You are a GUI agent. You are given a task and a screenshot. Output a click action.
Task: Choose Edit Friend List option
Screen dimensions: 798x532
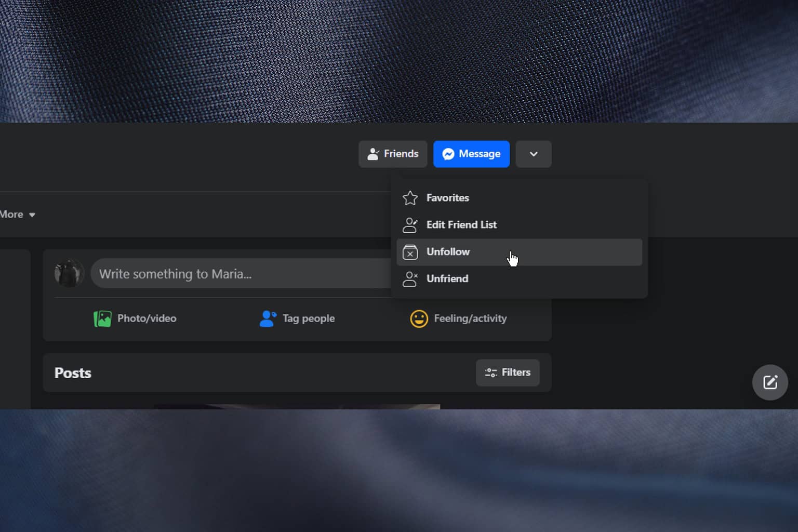coord(461,224)
